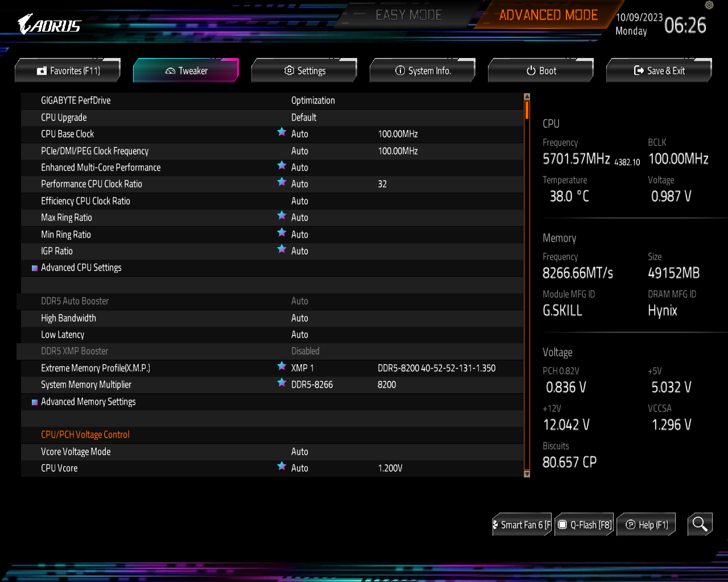Select the Tweaker tab

click(186, 70)
